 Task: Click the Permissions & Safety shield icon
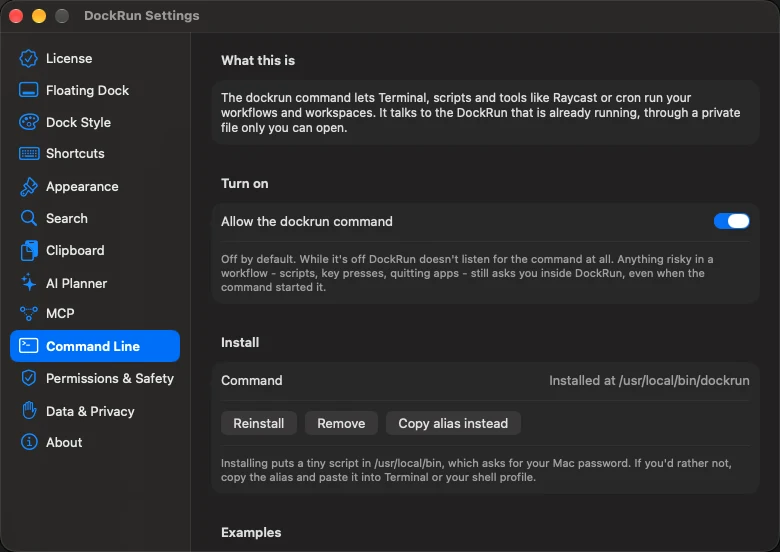click(x=29, y=378)
